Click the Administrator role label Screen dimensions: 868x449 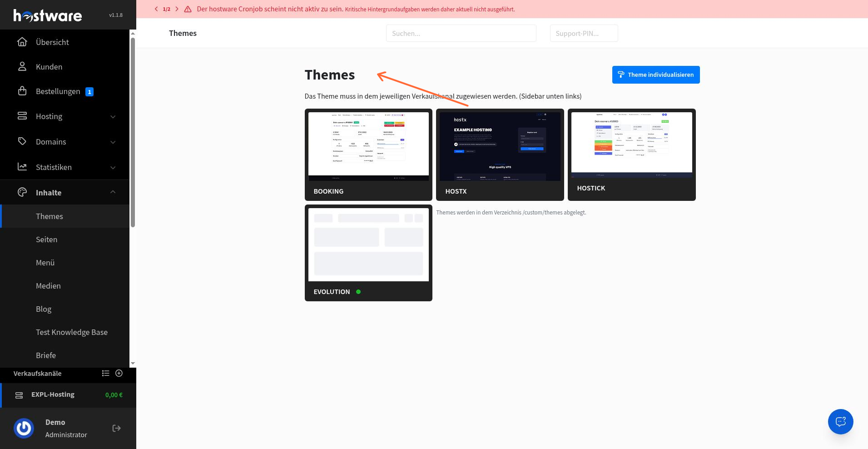(x=66, y=434)
